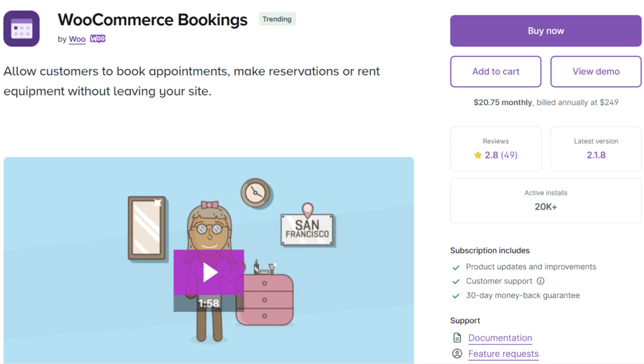Open the Documentation link

pyautogui.click(x=500, y=338)
